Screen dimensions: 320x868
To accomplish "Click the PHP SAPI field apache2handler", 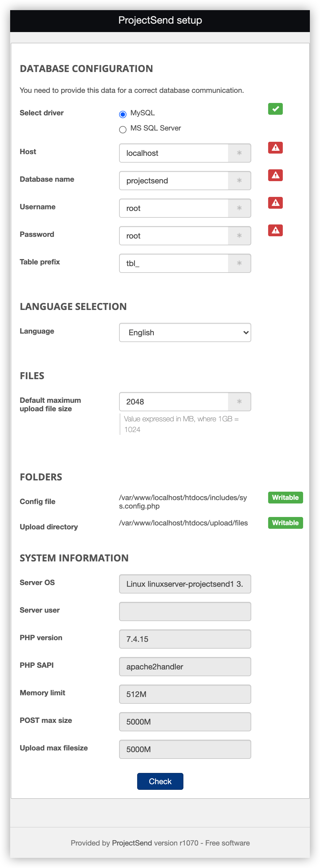I will coord(185,667).
